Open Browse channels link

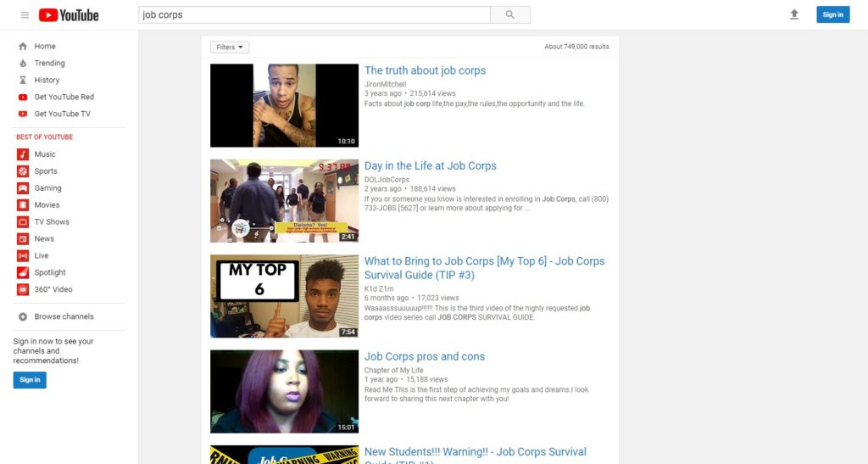(64, 316)
